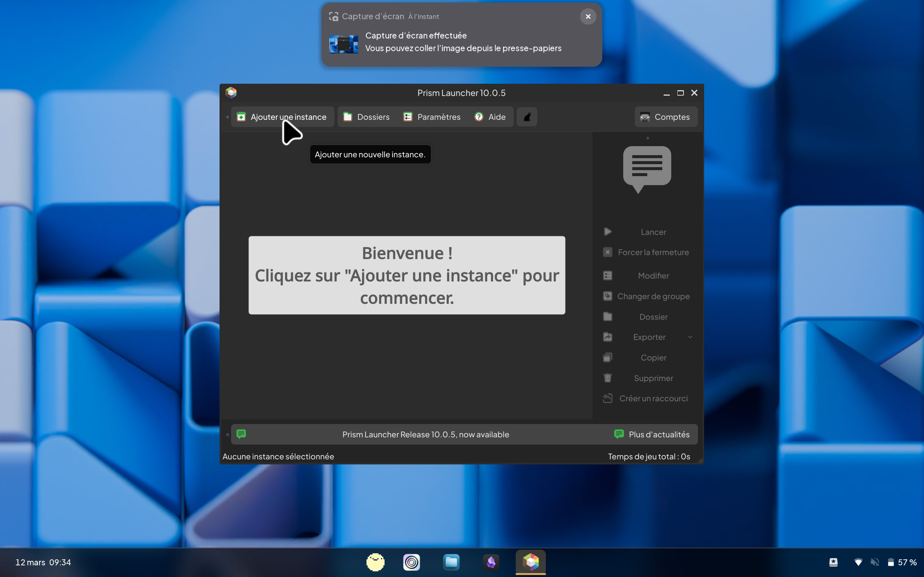Maximize the Prism Launcher window
This screenshot has height=577, width=924.
[680, 93]
